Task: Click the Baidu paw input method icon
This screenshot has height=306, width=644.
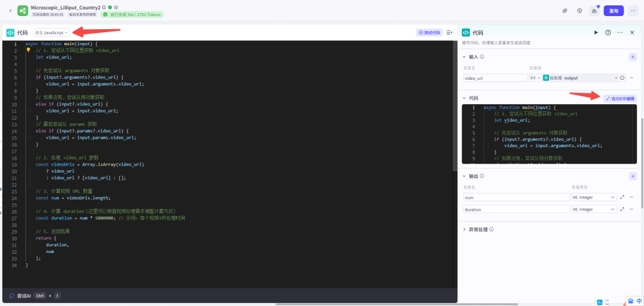Action: [x=630, y=301]
